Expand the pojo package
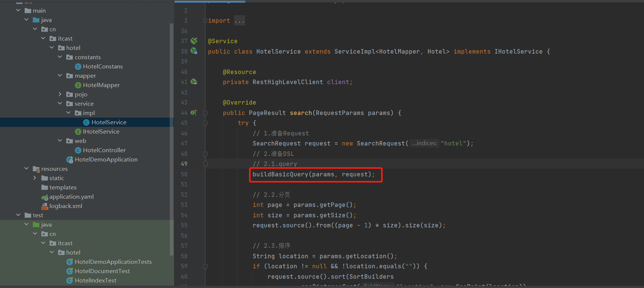This screenshot has width=644, height=288. (x=60, y=94)
